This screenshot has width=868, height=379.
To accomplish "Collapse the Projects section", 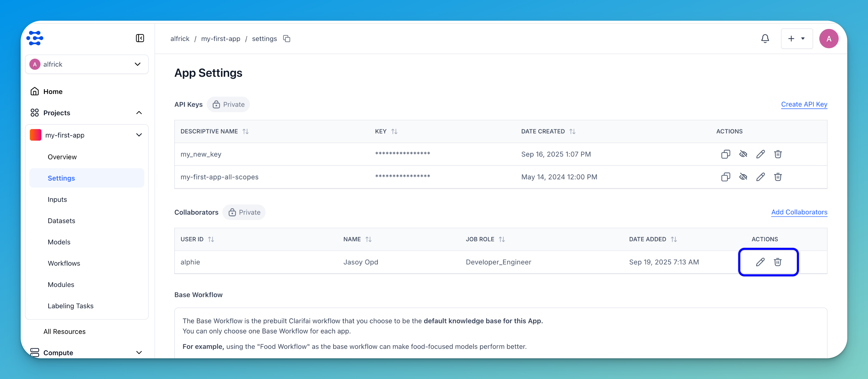I will tap(139, 113).
